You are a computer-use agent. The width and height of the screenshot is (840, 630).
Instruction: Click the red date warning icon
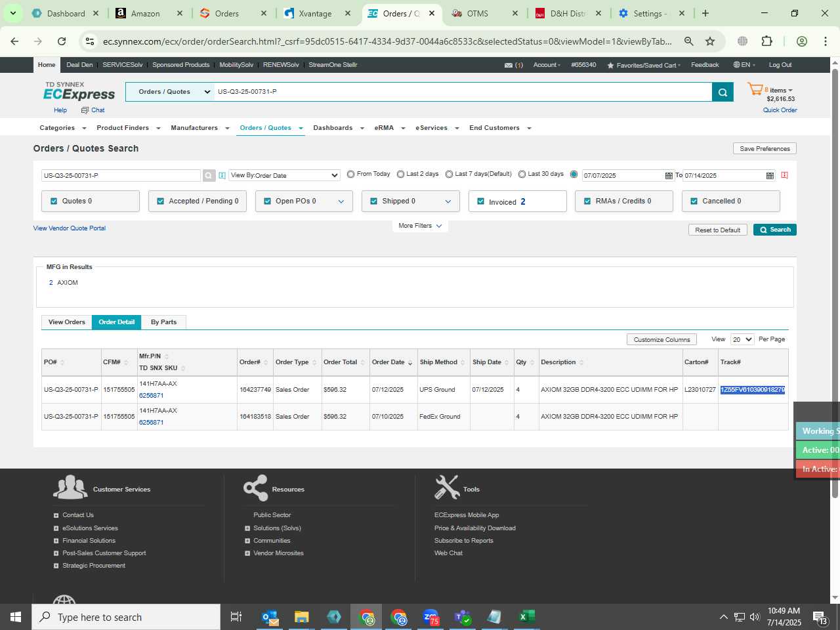[784, 175]
